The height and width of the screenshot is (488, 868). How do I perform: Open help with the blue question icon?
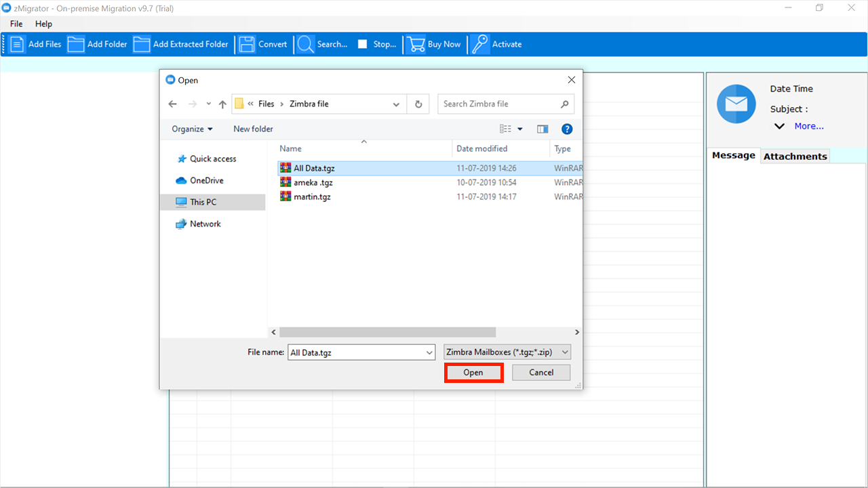click(567, 129)
